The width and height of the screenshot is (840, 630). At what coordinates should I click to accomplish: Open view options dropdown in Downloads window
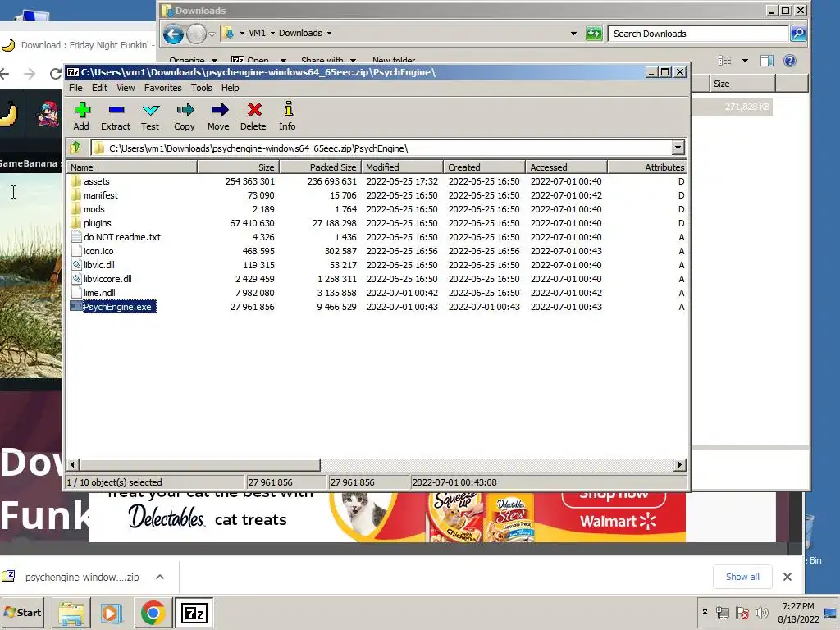[x=745, y=61]
